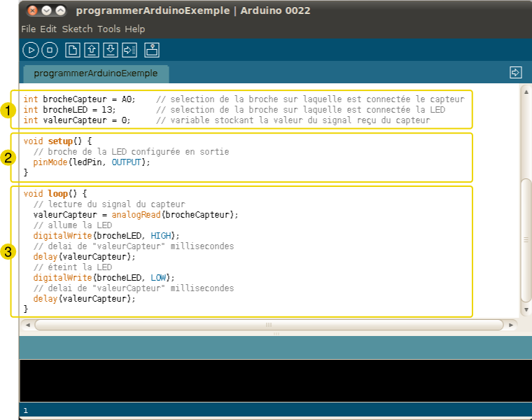Click 'digitalWrite(brocheLED, HIGH);' line
The image size is (532, 420).
106,236
